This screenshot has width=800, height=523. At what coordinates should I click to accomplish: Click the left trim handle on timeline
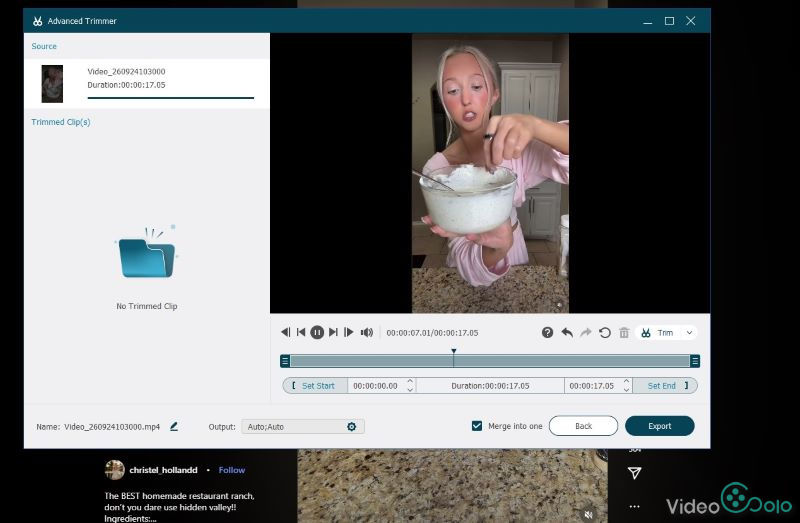click(x=285, y=361)
